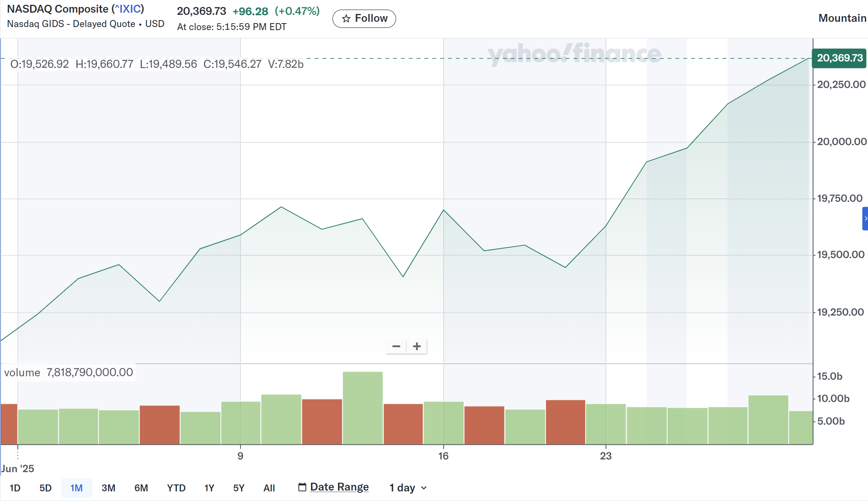Image resolution: width=868 pixels, height=501 pixels.
Task: Click the 15.0b volume axis label
Action: (830, 376)
